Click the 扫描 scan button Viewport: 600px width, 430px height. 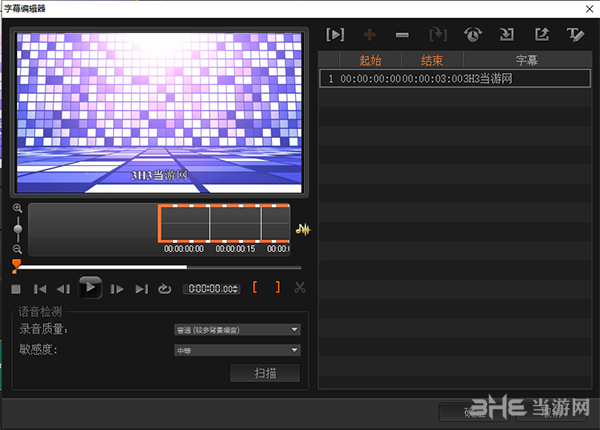coord(265,373)
